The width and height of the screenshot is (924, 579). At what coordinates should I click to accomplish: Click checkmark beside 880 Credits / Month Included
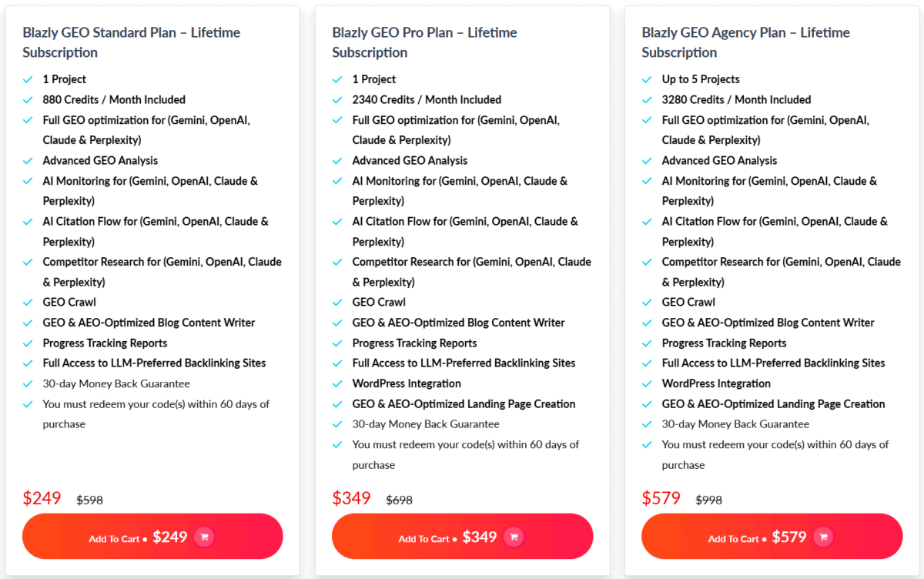[28, 100]
